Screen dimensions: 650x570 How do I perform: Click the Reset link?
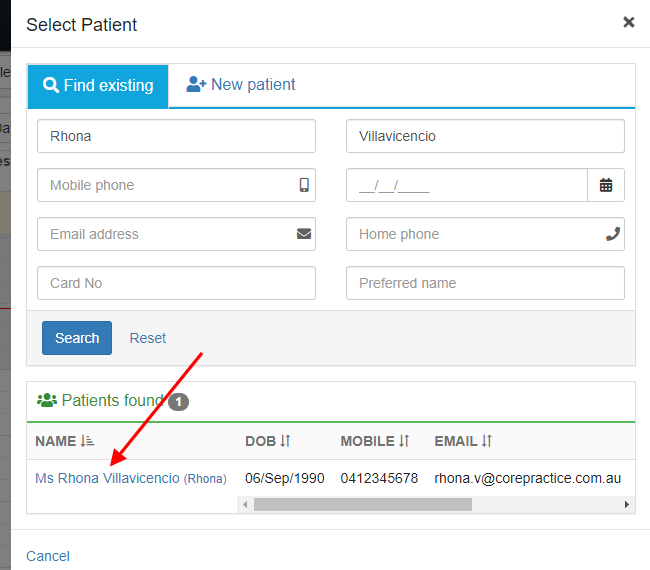(148, 338)
